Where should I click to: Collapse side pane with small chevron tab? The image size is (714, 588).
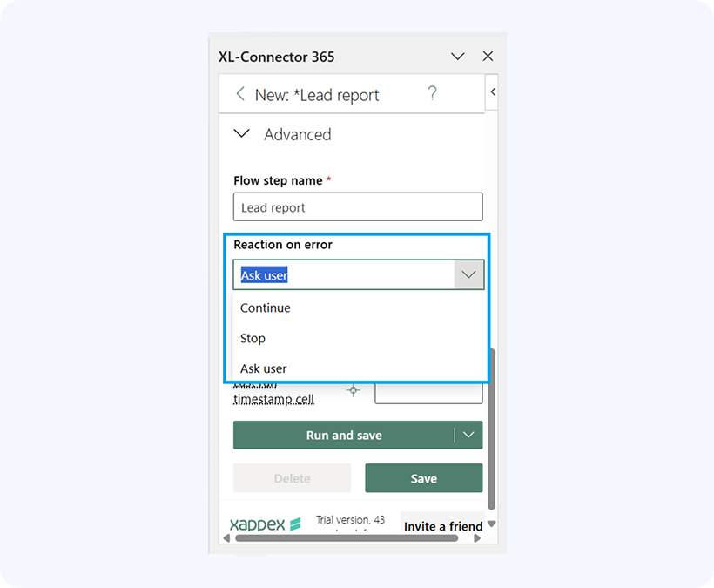pos(492,92)
